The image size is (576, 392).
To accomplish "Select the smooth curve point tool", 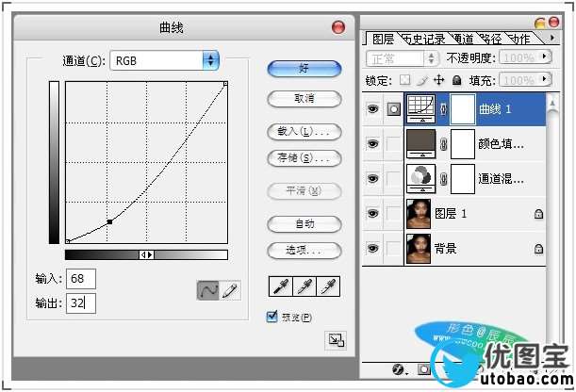I will pyautogui.click(x=208, y=290).
